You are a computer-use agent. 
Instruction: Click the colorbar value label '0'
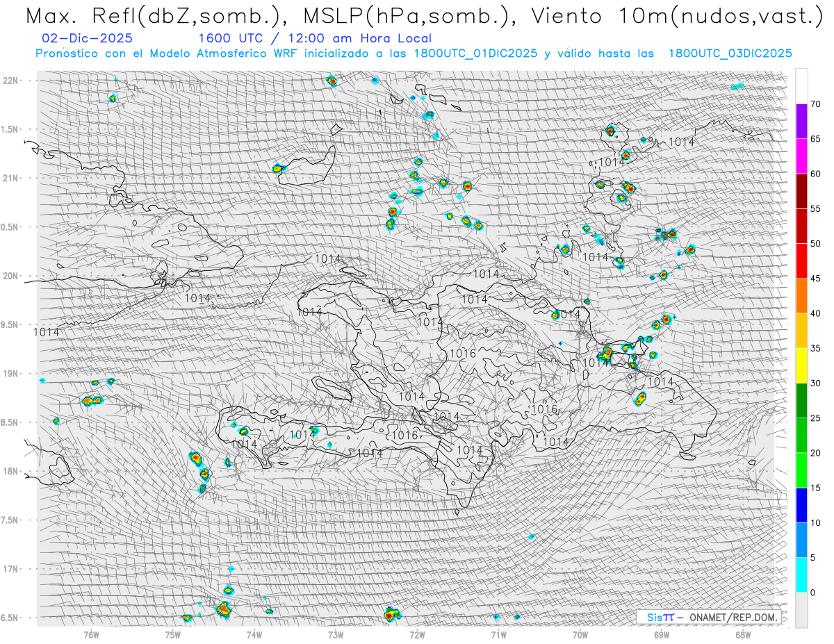[812, 593]
